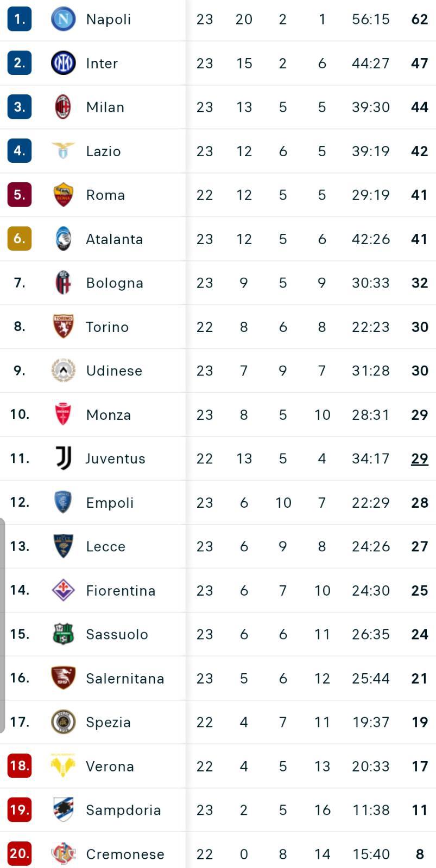The image size is (436, 868).
Task: Select the gold rank 6 position badge
Action: (20, 239)
